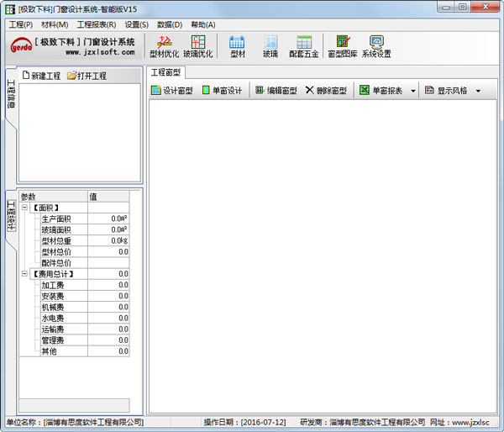Click the 网址 www.jzxlsc status entry
The width and height of the screenshot is (504, 432).
459,422
